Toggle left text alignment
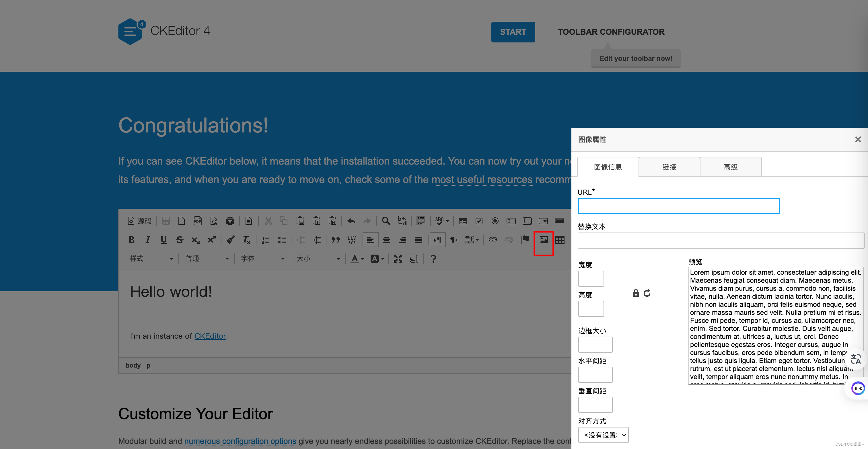This screenshot has width=868, height=449. (370, 240)
